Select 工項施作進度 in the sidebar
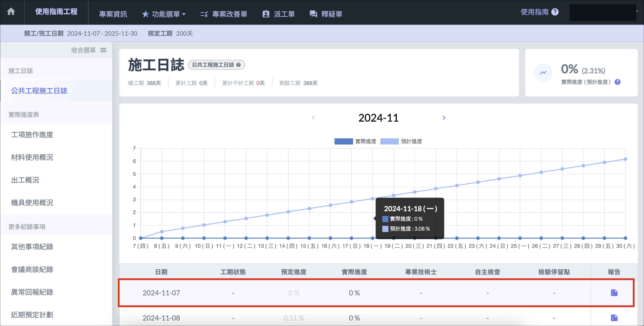The image size is (644, 326). click(32, 135)
